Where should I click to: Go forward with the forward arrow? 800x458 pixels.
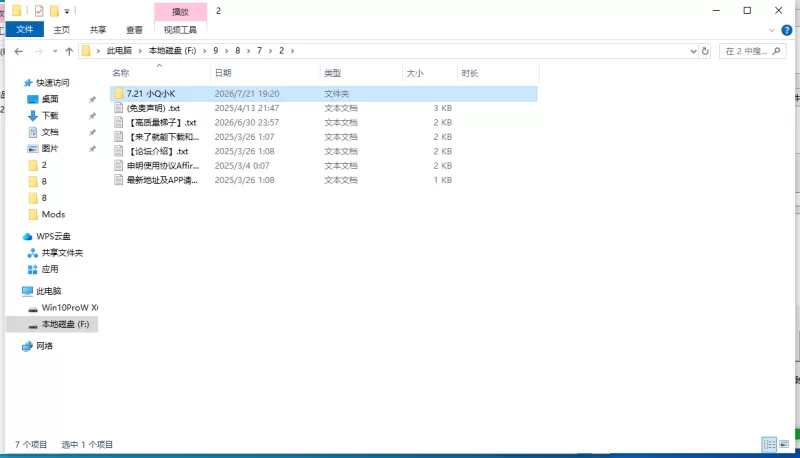coord(39,51)
